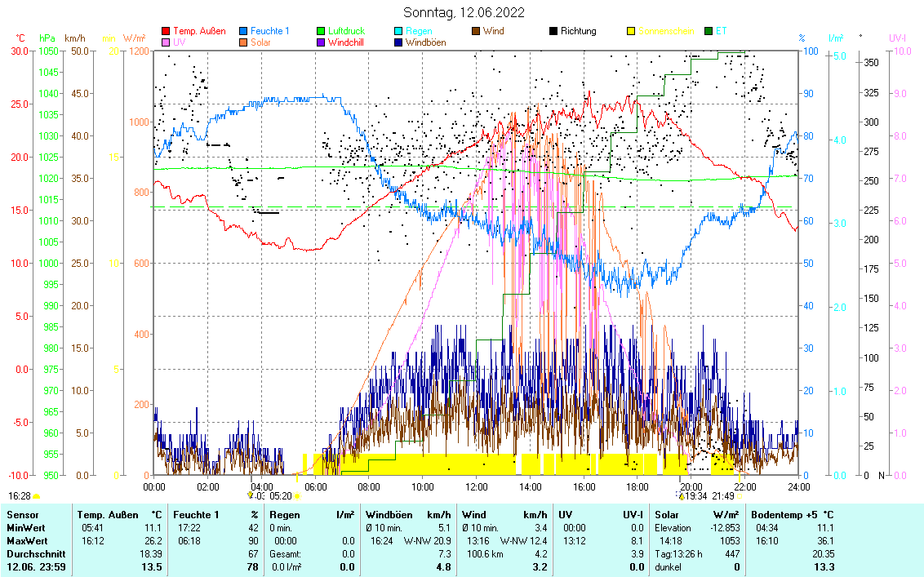Screen dimensions: 924x577
Task: Click the dunkel label in Solar column
Action: tap(669, 567)
